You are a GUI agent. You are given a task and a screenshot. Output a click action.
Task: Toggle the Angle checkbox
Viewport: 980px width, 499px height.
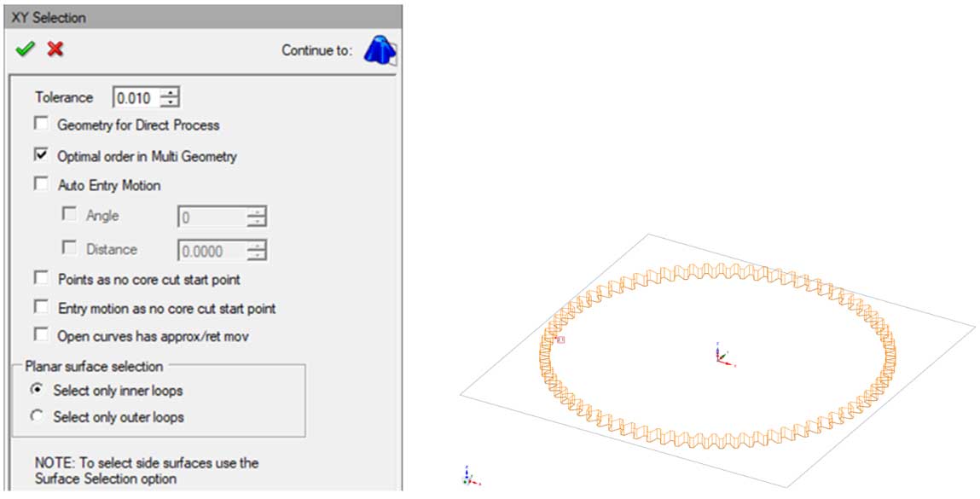pos(70,216)
